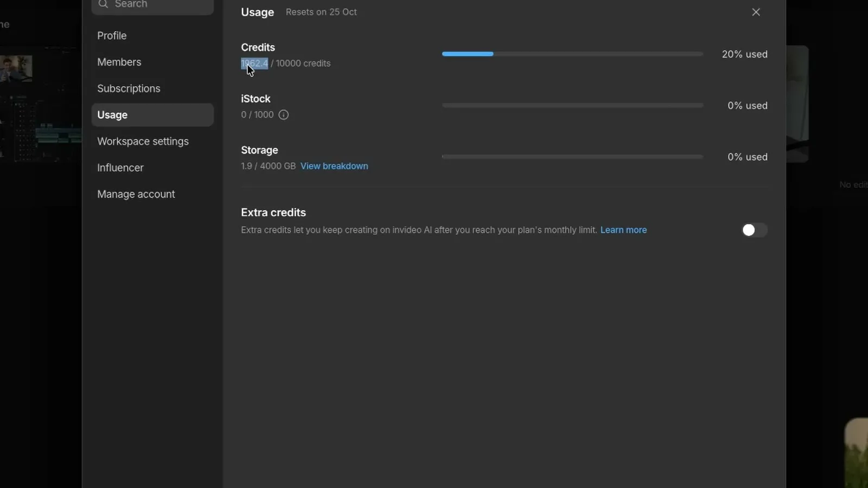This screenshot has height=488, width=868.
Task: Click the iStock info icon
Action: point(283,115)
